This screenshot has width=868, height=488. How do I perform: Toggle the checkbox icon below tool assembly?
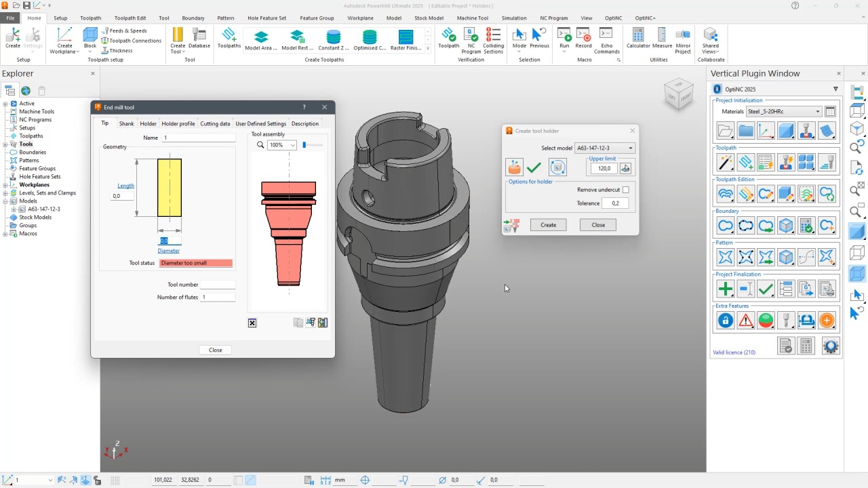pos(252,323)
